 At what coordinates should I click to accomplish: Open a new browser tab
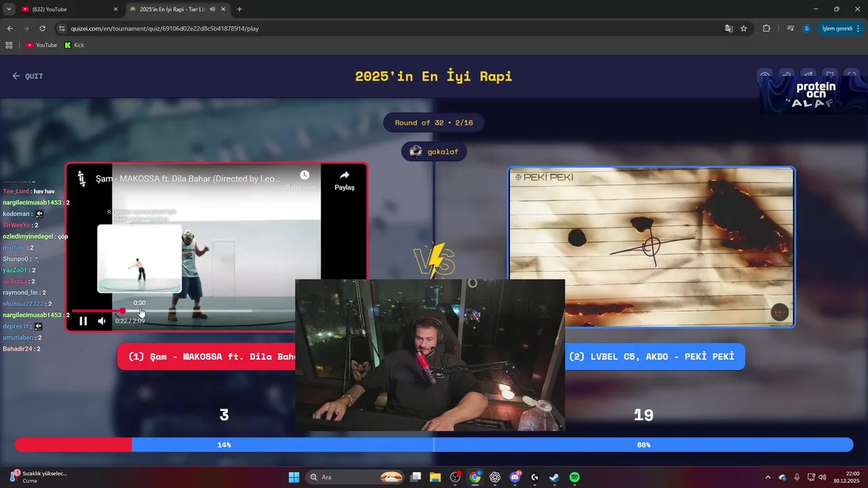[x=239, y=9]
